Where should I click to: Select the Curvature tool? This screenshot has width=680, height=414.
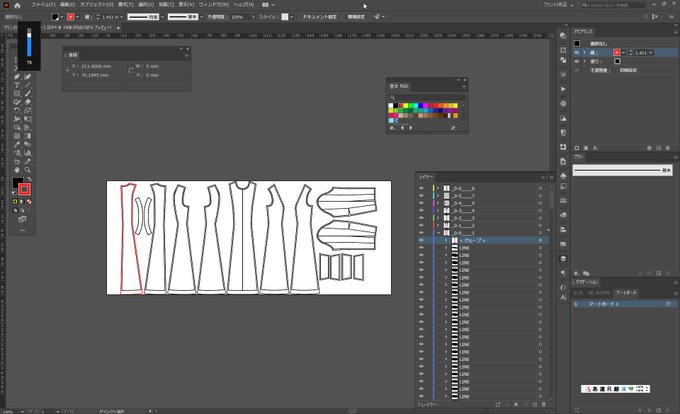[x=27, y=77]
